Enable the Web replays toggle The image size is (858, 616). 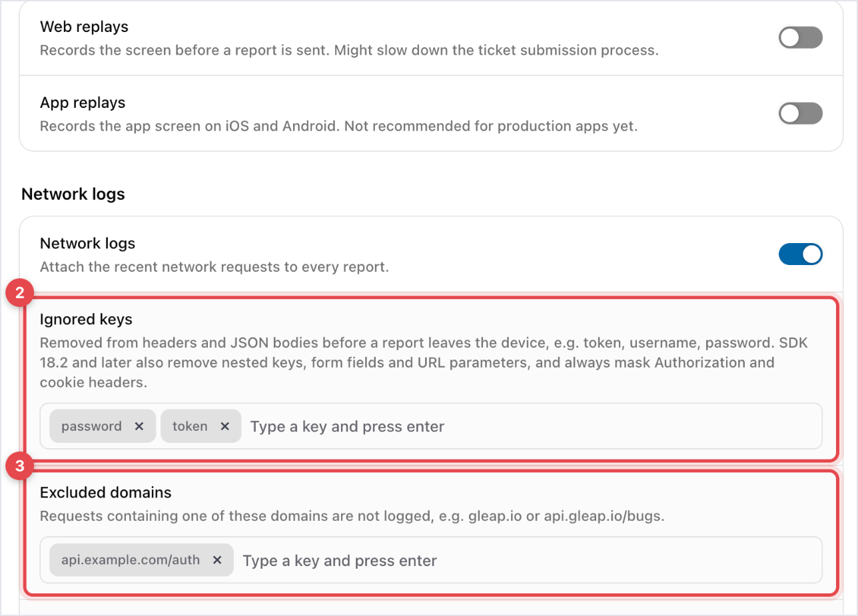coord(801,38)
